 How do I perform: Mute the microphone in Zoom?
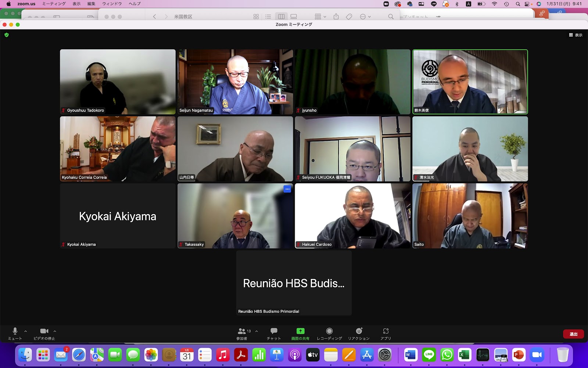pyautogui.click(x=15, y=333)
